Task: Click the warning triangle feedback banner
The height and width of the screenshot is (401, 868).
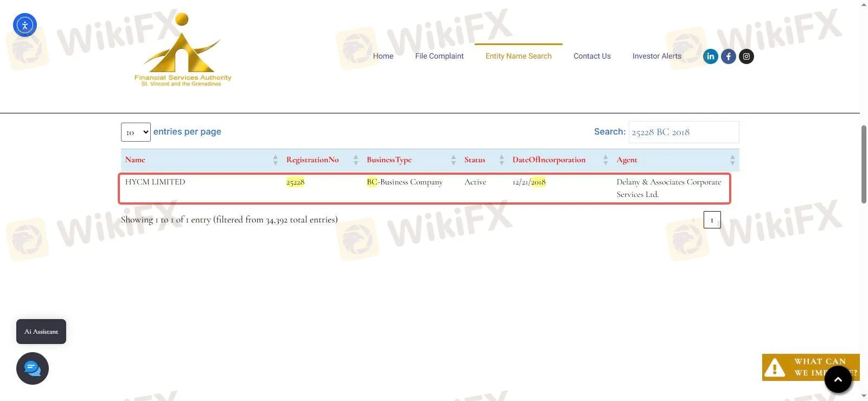Action: 810,367
